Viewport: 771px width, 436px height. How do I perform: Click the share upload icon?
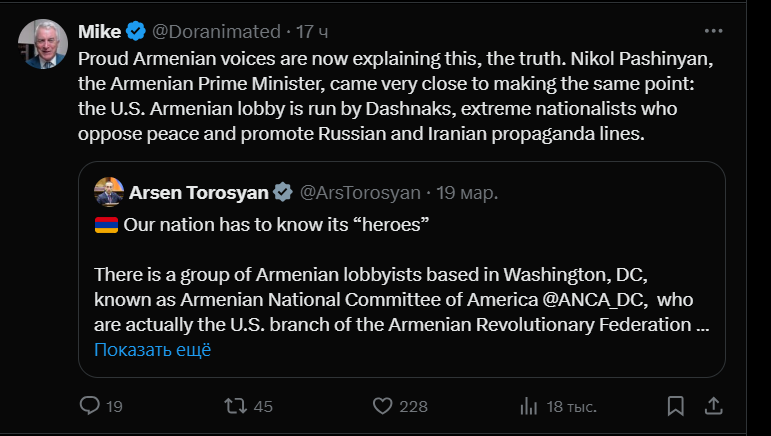tap(713, 406)
